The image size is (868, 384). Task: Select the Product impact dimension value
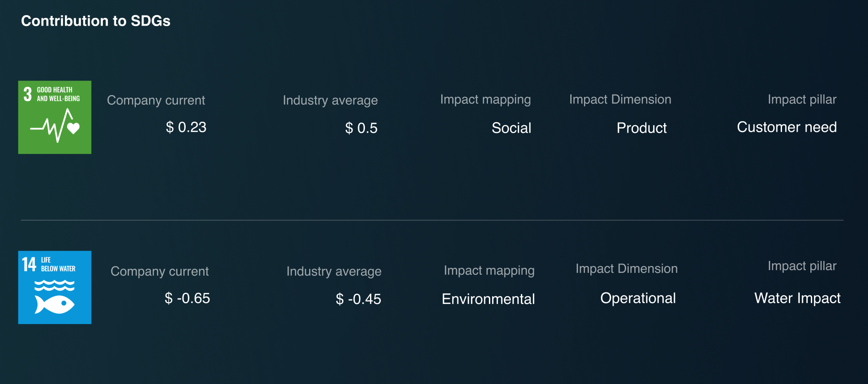point(642,128)
